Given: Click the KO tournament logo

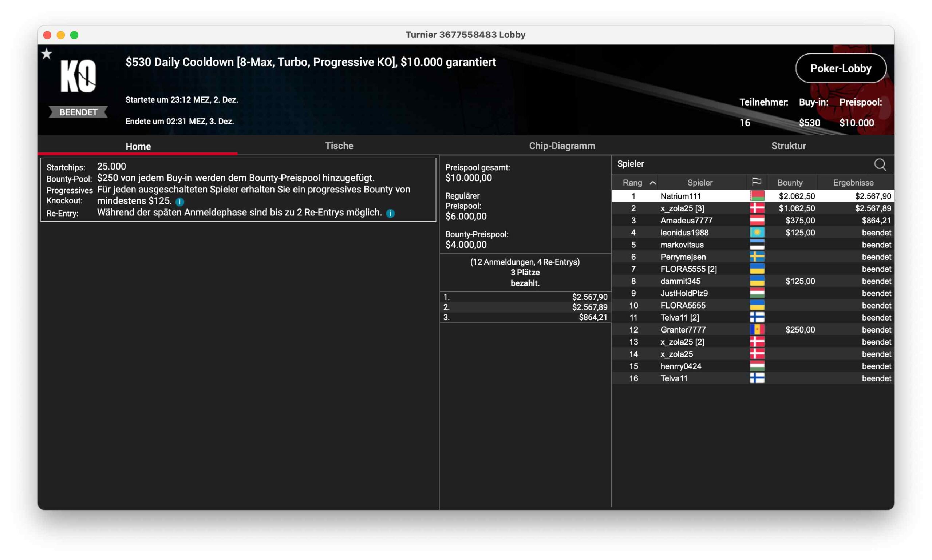Looking at the screenshot, I should (x=79, y=77).
